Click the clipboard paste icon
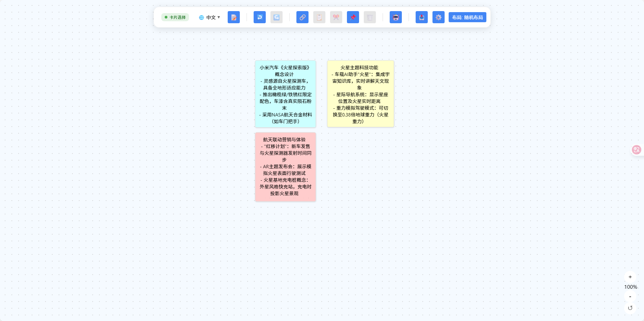 tap(319, 17)
